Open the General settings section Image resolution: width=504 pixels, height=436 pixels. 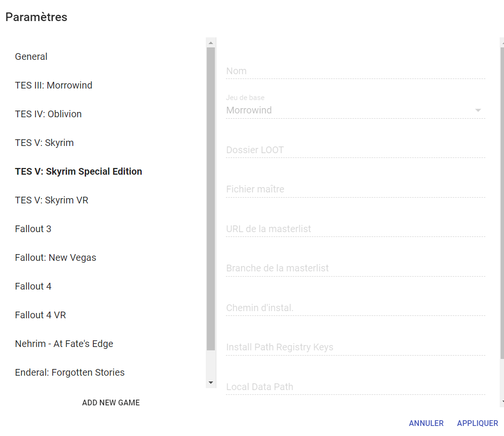click(x=31, y=56)
